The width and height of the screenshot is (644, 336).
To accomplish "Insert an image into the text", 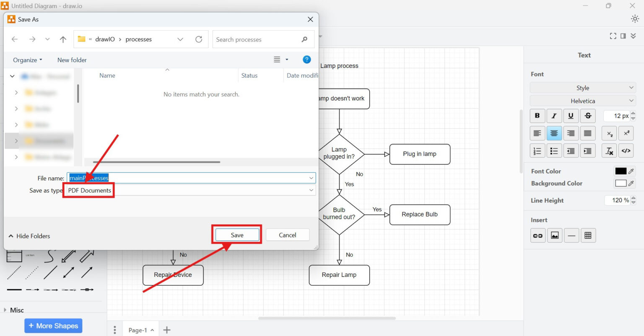I will click(554, 235).
